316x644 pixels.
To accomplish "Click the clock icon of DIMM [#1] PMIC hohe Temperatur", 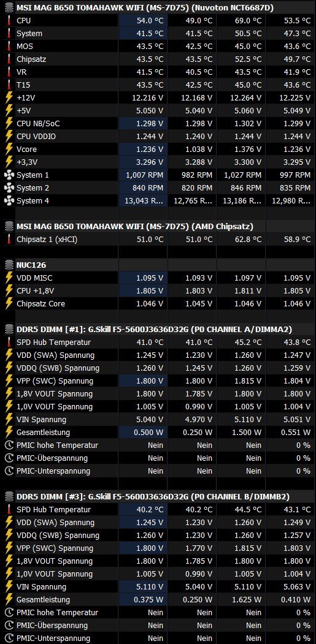I will [9, 445].
